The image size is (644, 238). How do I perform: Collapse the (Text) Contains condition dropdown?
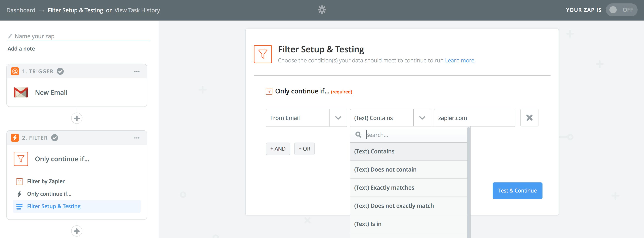(x=422, y=118)
